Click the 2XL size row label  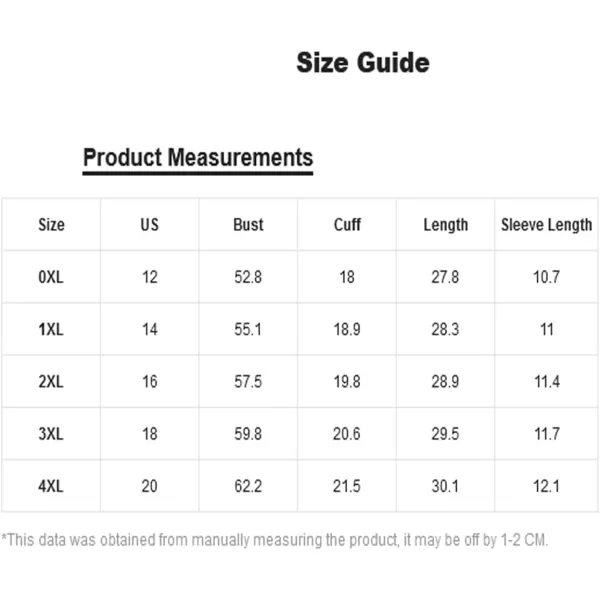51,382
